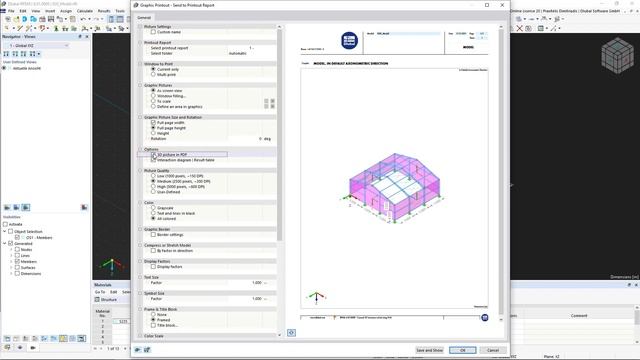Toggle the Activate checkbox under Visibilities
Screen dimensions: 640x360
coord(5,224)
